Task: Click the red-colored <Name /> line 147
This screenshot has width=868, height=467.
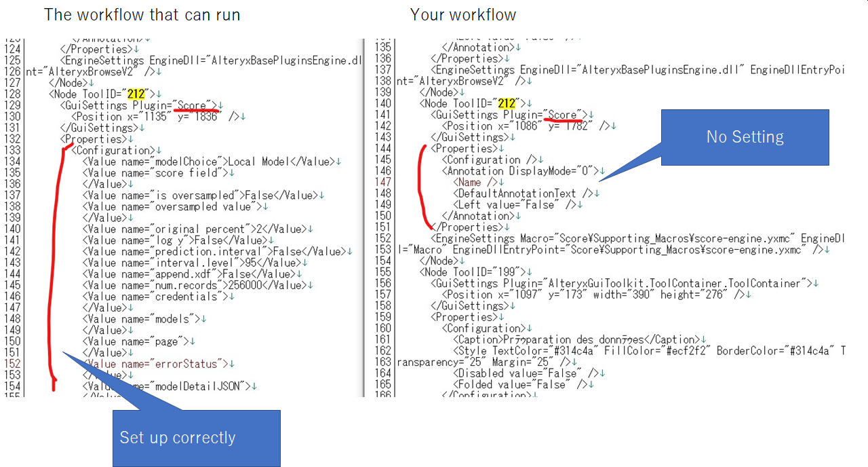Action: click(475, 182)
